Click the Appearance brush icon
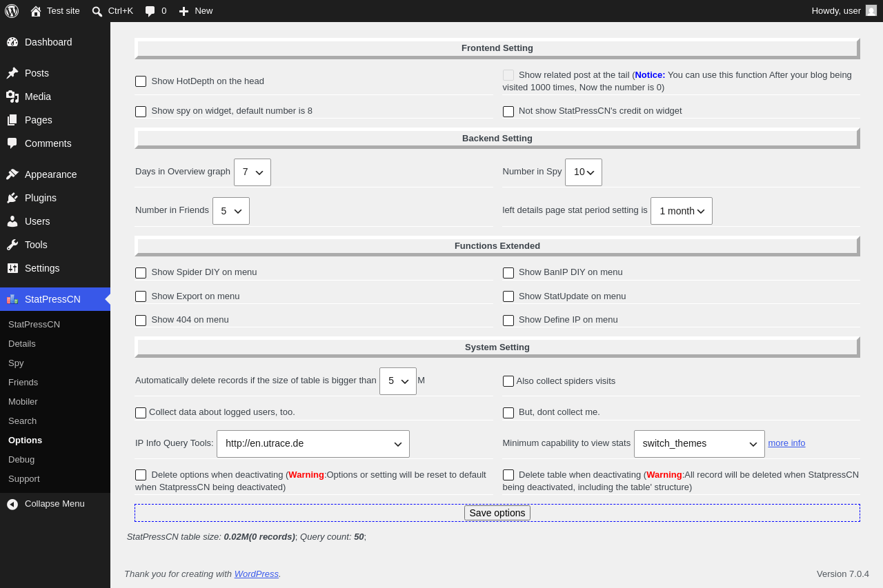This screenshot has height=588, width=883. [12, 174]
